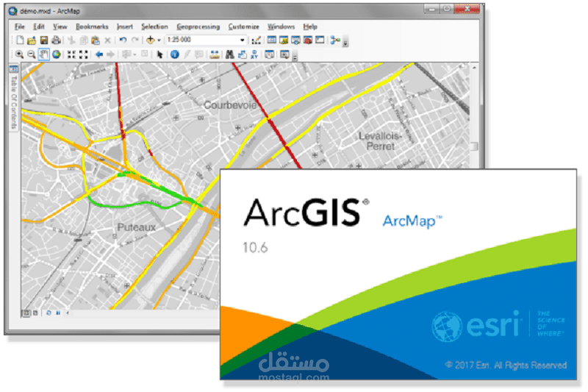Click the Copy icon in standard toolbar
588x392 pixels.
(84, 40)
